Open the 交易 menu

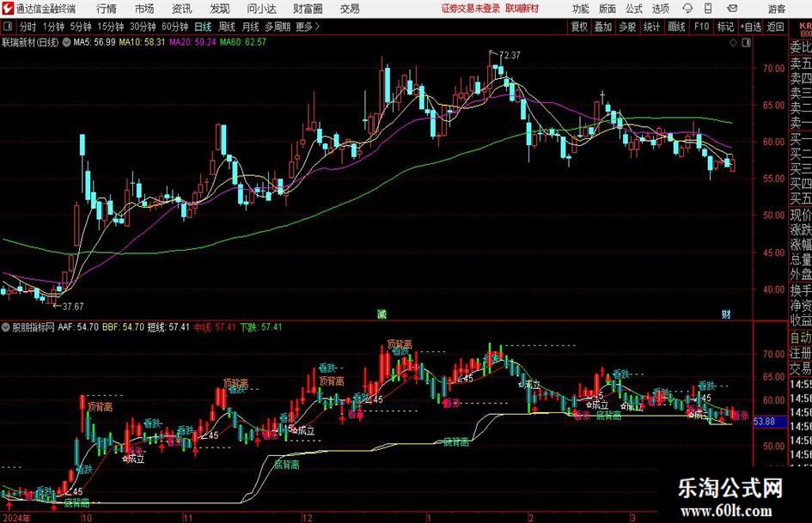coord(350,9)
